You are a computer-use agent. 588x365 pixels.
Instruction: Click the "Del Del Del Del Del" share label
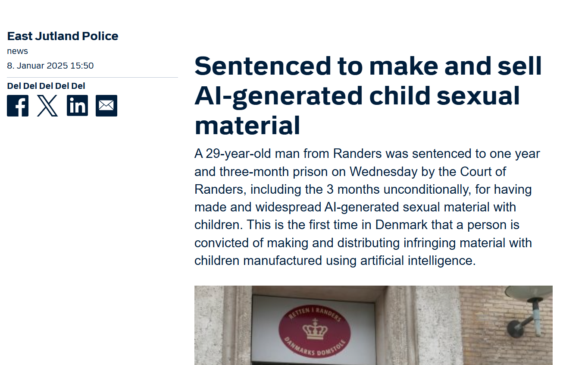pos(46,86)
